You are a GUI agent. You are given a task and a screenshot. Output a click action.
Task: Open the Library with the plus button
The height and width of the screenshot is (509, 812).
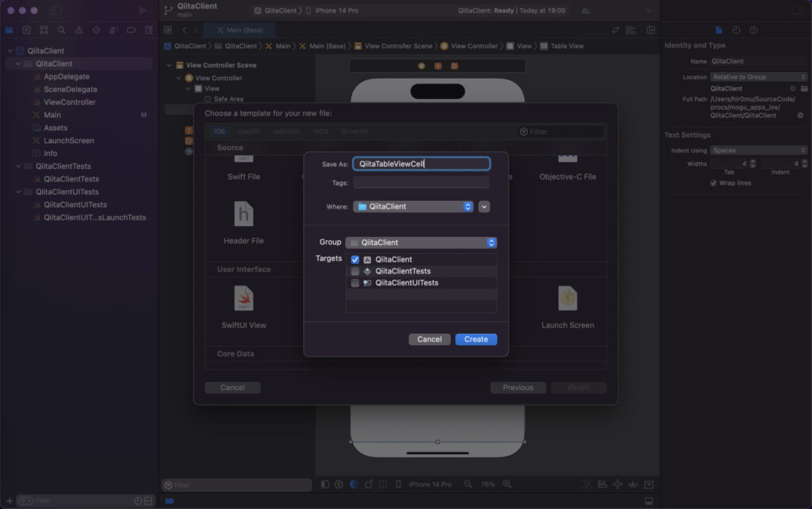click(x=648, y=10)
